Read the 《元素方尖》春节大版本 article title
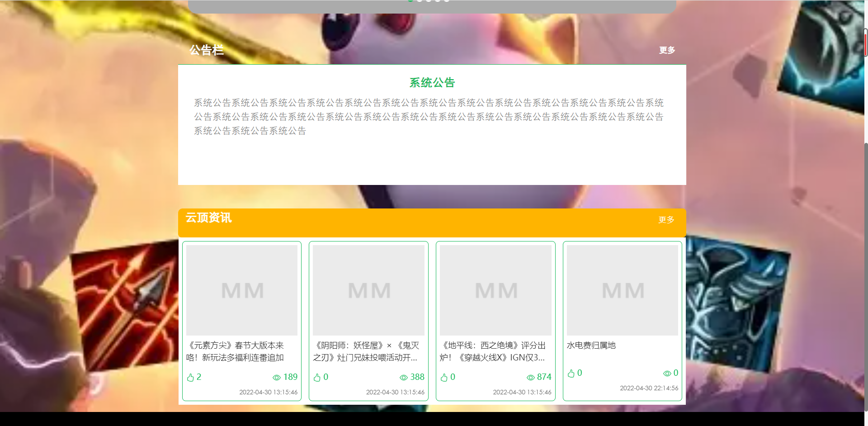 [x=235, y=351]
